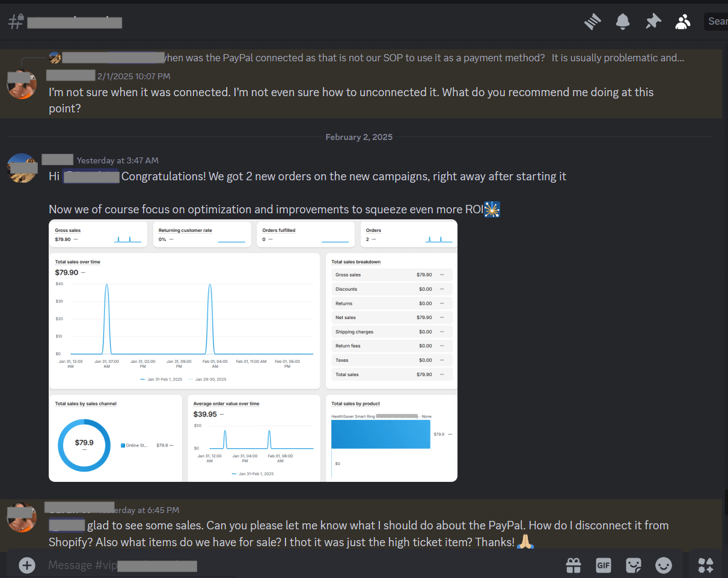The height and width of the screenshot is (578, 728).
Task: Open the emoji picker smiley icon
Action: coord(664,565)
